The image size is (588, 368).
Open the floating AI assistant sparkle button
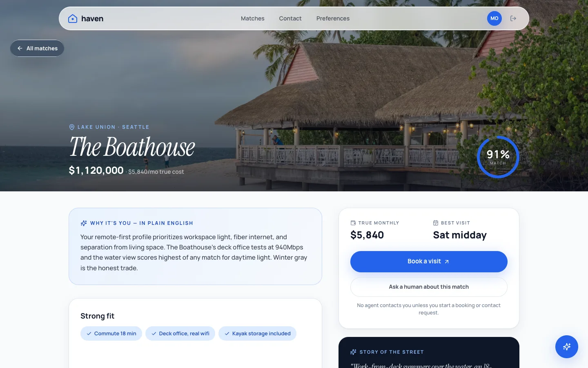(x=567, y=347)
